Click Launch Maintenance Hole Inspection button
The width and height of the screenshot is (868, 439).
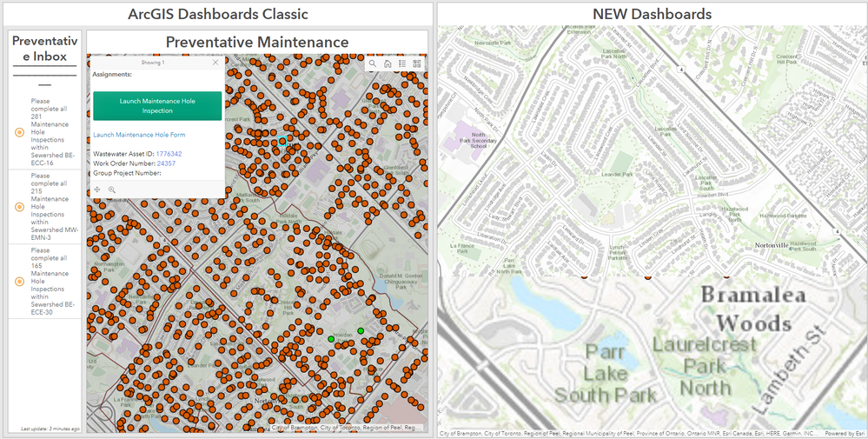point(157,106)
